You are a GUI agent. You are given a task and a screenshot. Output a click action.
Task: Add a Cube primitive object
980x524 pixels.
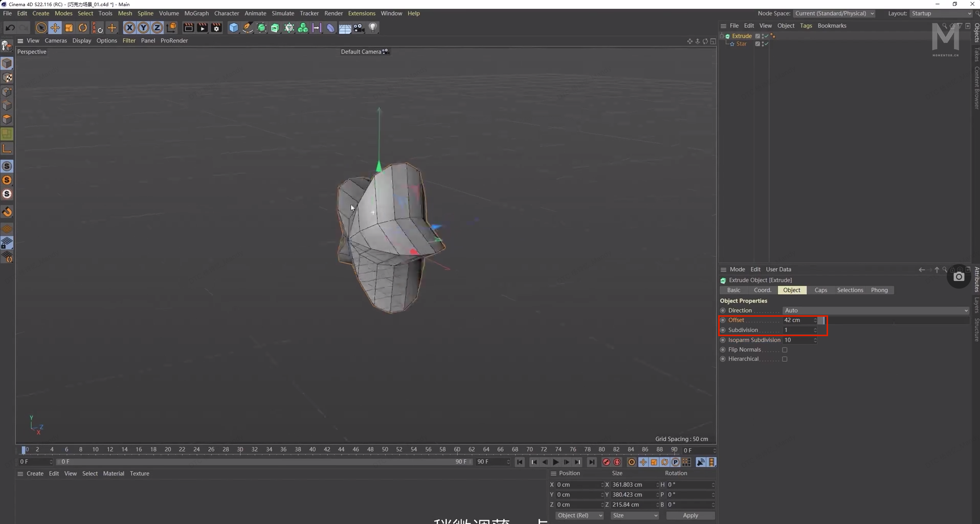[x=234, y=28]
